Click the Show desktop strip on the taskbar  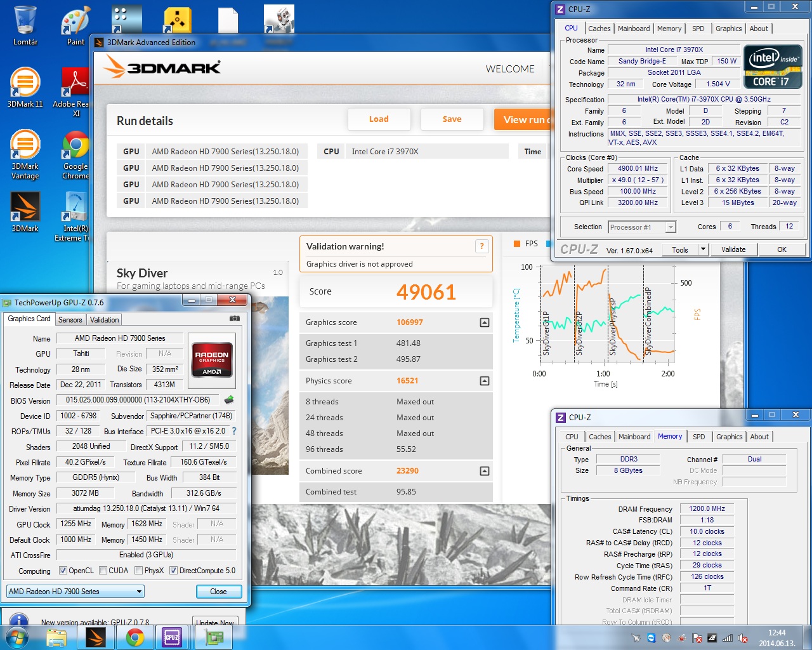[x=807, y=637]
